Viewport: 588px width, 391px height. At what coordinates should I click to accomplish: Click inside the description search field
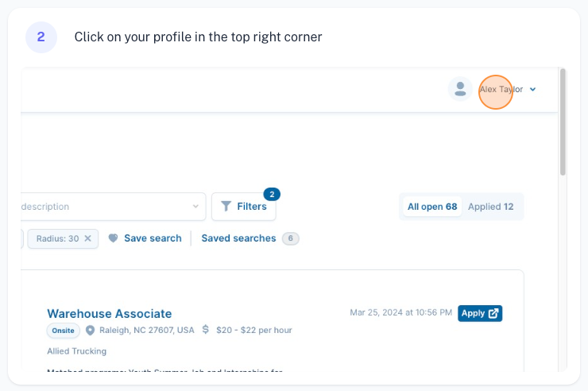point(103,207)
